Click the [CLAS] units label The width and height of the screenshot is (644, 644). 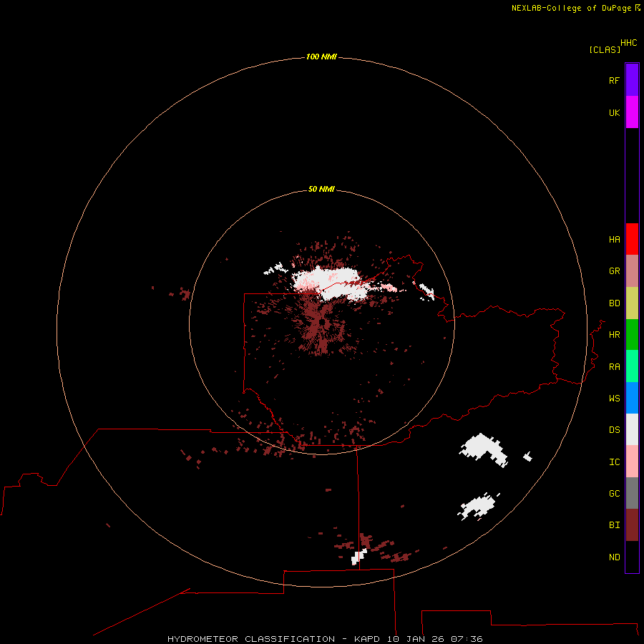point(605,49)
